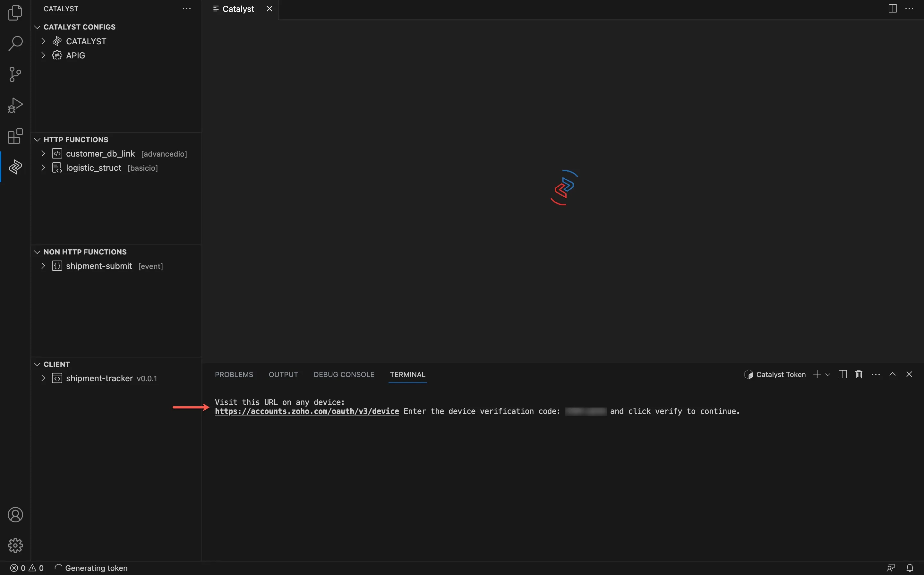
Task: Switch to the Output tab
Action: pos(283,374)
